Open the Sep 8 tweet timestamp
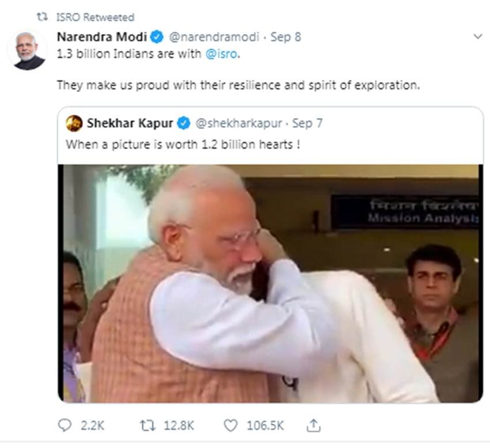Image resolution: width=490 pixels, height=448 pixels. [286, 37]
